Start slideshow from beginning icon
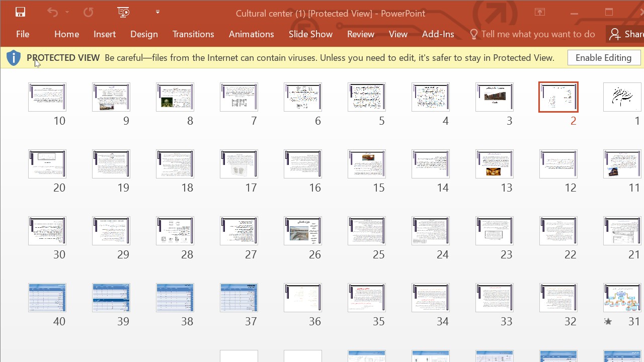 [x=123, y=13]
